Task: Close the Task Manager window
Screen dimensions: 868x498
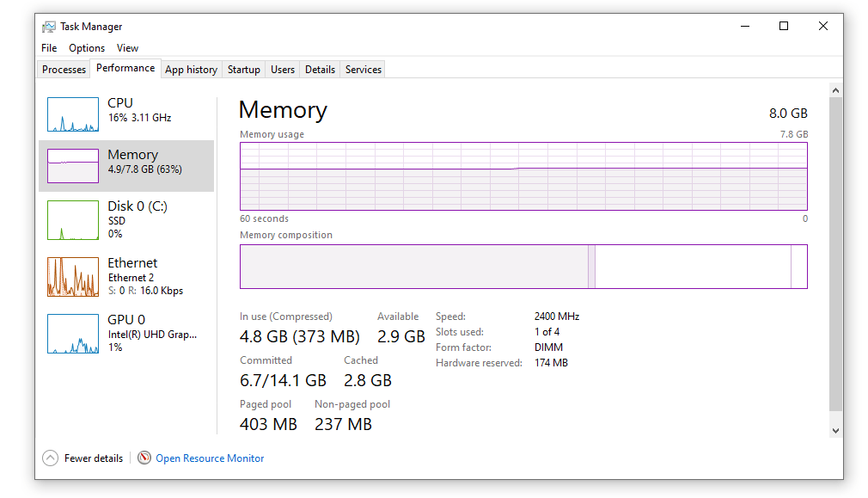Action: click(x=823, y=26)
